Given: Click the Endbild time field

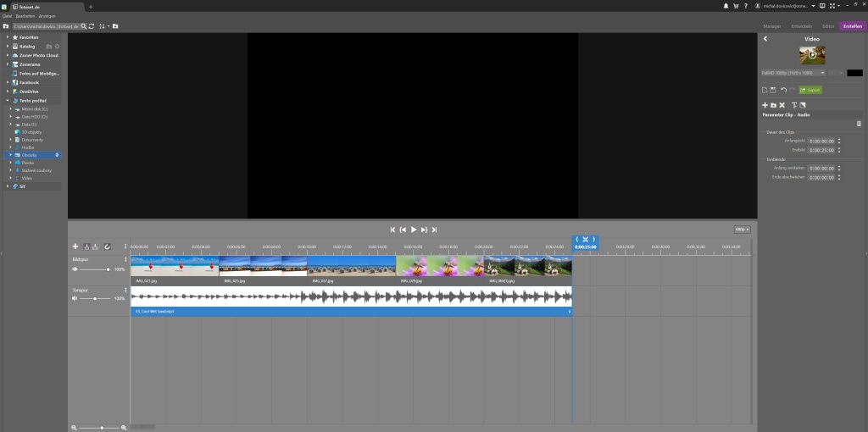Looking at the screenshot, I should coord(821,150).
